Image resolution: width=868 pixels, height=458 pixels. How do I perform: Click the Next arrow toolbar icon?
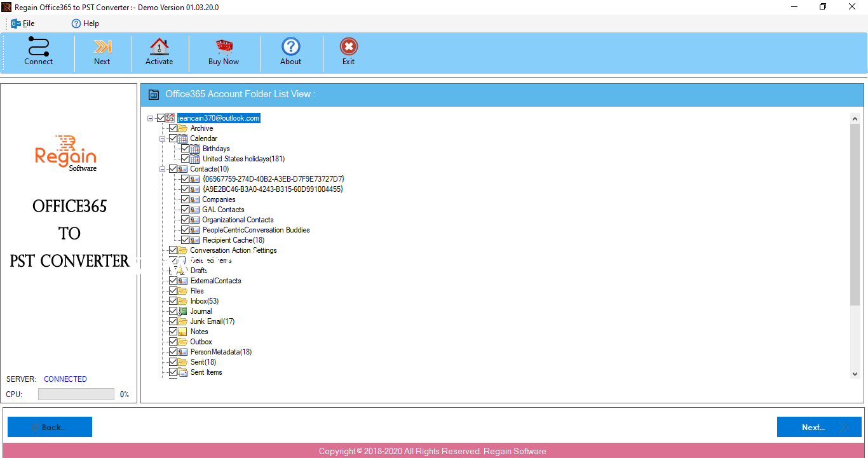click(x=102, y=46)
